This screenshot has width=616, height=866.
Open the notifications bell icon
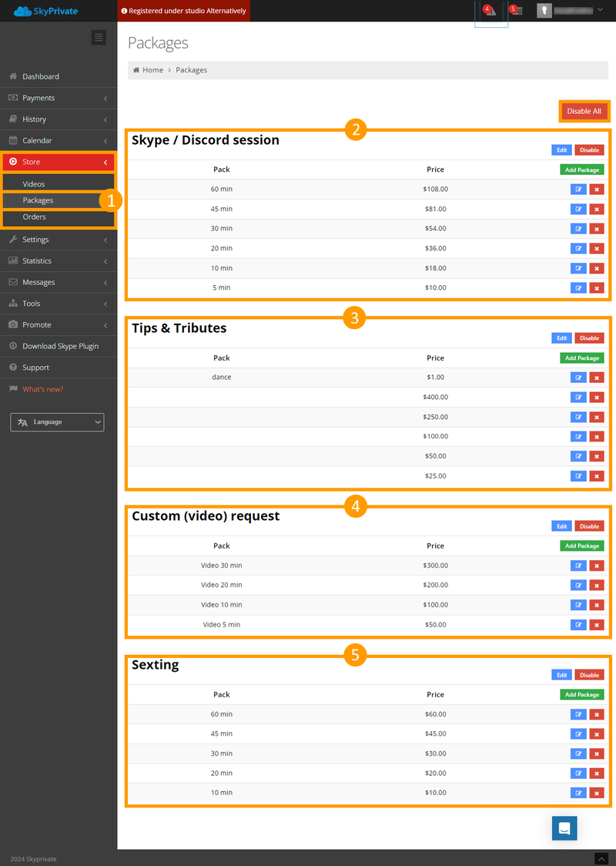pos(490,11)
